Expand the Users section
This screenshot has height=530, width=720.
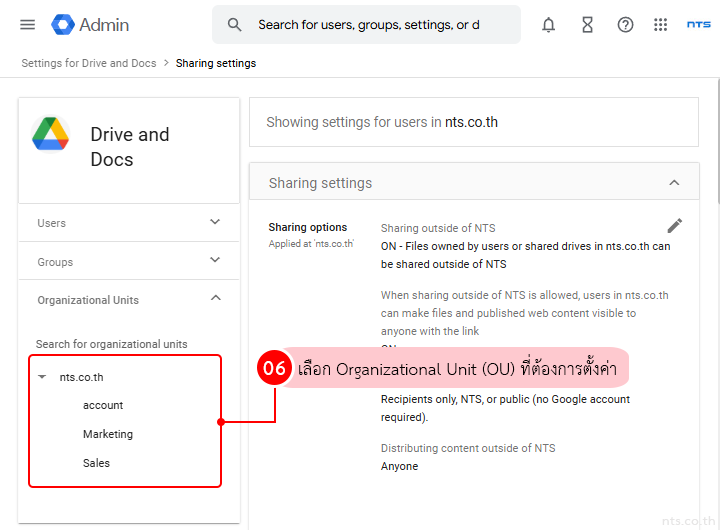215,222
